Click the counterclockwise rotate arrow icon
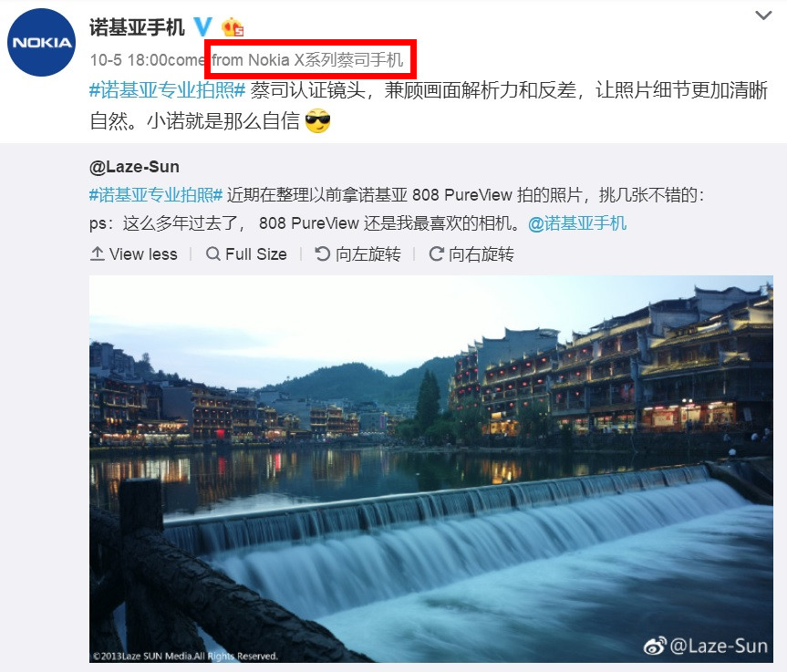 coord(322,254)
